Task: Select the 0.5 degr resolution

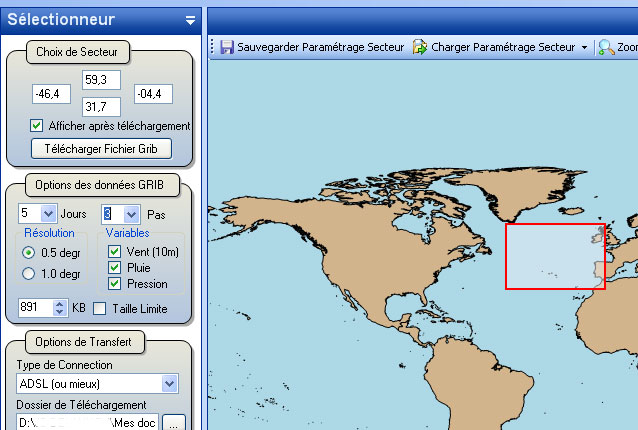Action: [28, 253]
